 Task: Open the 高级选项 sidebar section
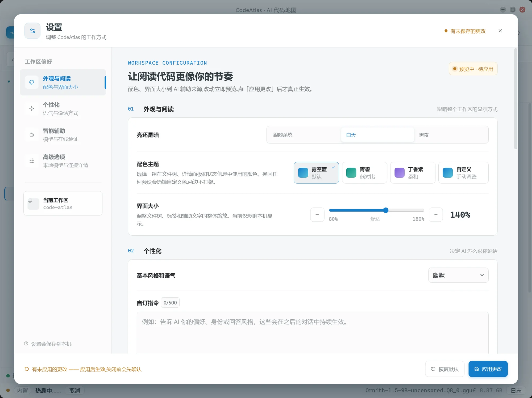click(x=63, y=160)
